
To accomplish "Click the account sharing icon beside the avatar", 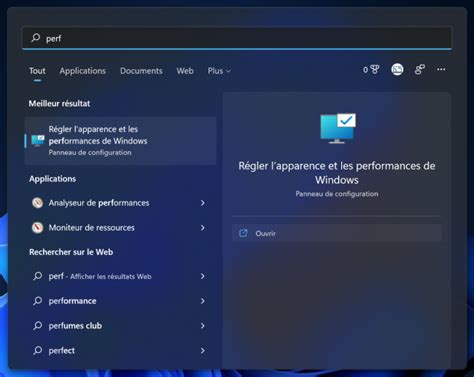I will tap(419, 70).
